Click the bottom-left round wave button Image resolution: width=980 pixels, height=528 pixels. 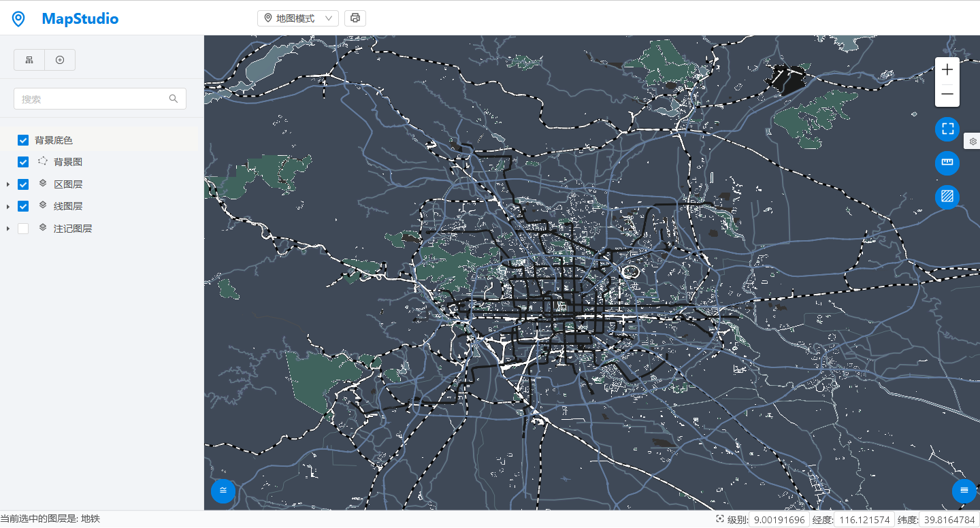223,491
